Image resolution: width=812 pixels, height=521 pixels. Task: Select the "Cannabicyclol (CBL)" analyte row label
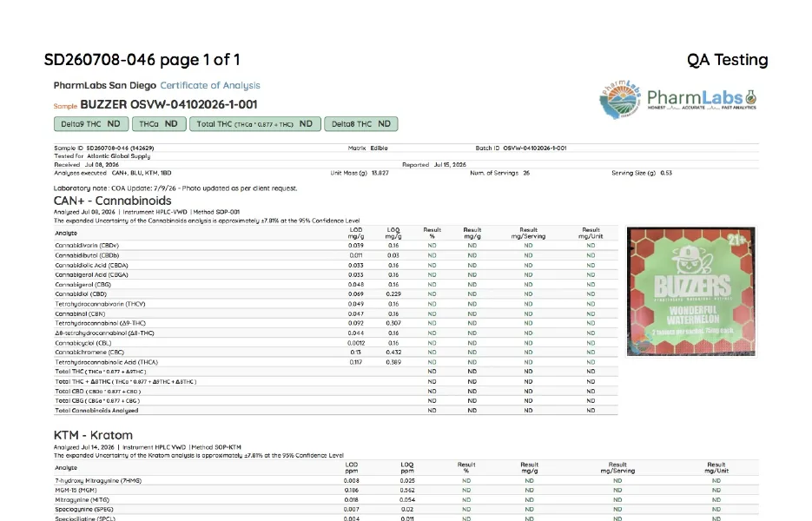(83, 343)
